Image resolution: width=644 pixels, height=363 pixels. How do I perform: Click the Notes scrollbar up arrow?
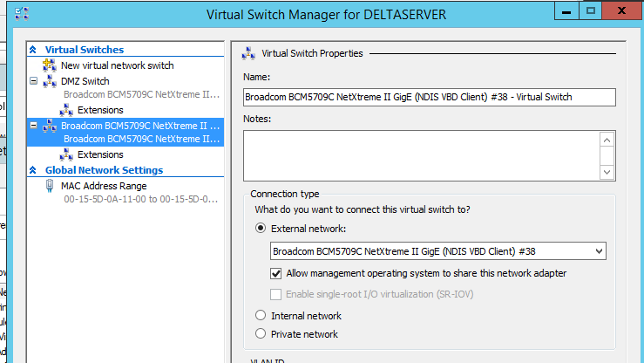tap(607, 140)
